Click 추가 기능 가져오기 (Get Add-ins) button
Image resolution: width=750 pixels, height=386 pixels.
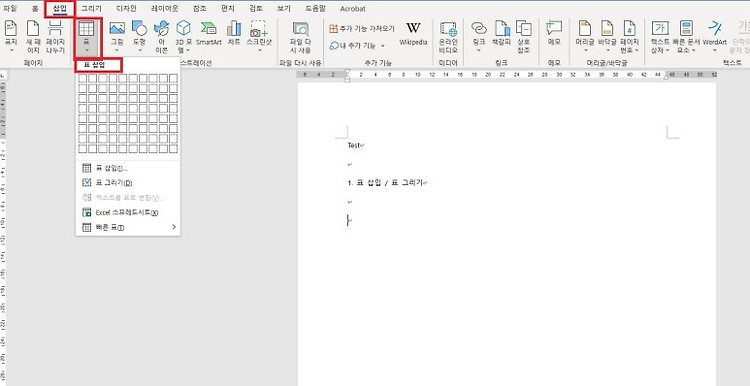(362, 29)
